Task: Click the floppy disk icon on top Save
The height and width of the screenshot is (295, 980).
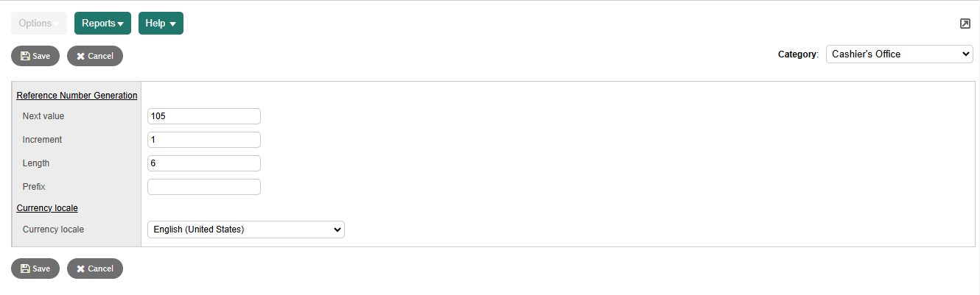Action: point(25,56)
